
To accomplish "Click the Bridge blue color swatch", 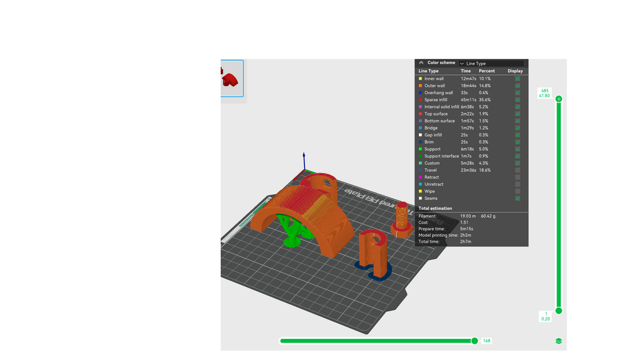I will 420,128.
